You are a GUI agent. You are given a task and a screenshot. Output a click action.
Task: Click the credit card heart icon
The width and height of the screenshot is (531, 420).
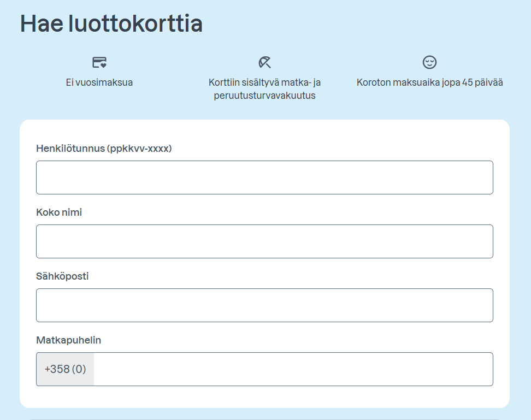(x=99, y=62)
